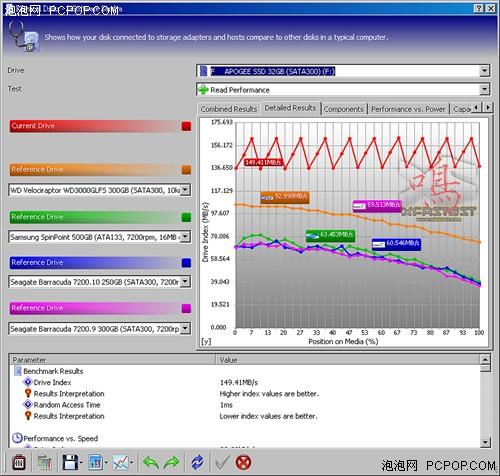The height and width of the screenshot is (476, 500).
Task: Click the grey checkmark OK icon
Action: pyautogui.click(x=222, y=462)
